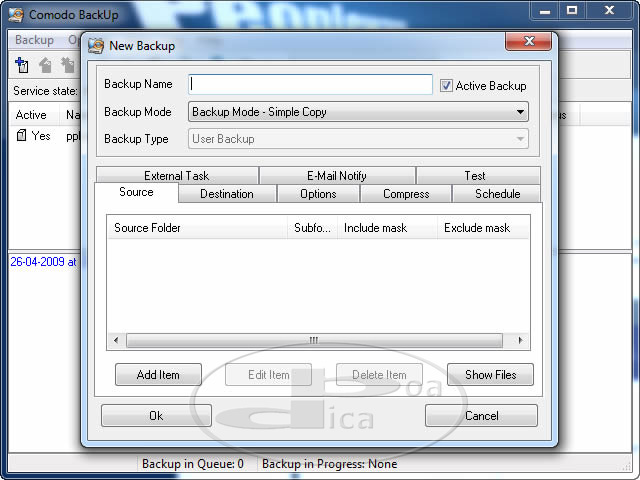Toggle the Active Backup checkbox

pyautogui.click(x=447, y=86)
